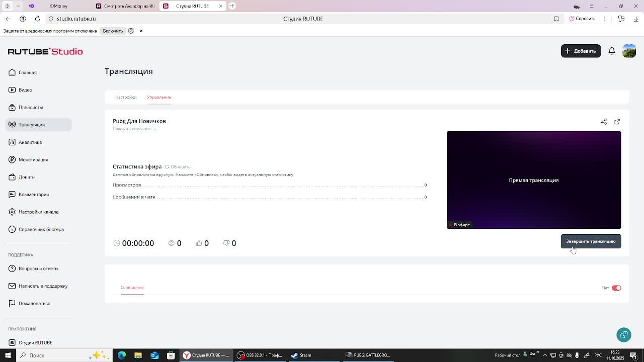
Task: Open PUBG: BATTLEGROUNDS taskbar item
Action: tap(368, 355)
